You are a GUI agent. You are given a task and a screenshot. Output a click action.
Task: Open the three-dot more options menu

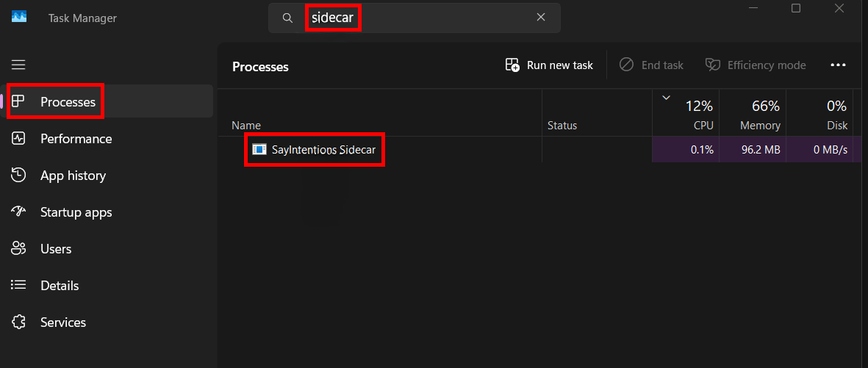[x=838, y=65]
